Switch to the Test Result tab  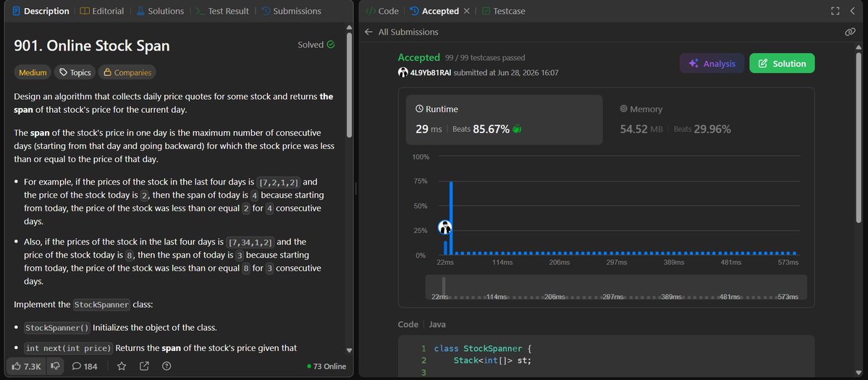(x=222, y=11)
